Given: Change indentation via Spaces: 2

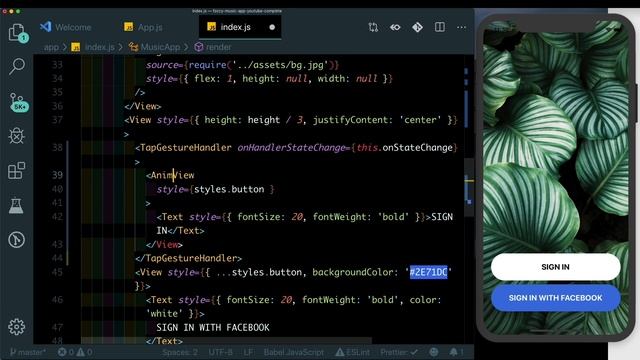Looking at the screenshot, I should tap(180, 352).
